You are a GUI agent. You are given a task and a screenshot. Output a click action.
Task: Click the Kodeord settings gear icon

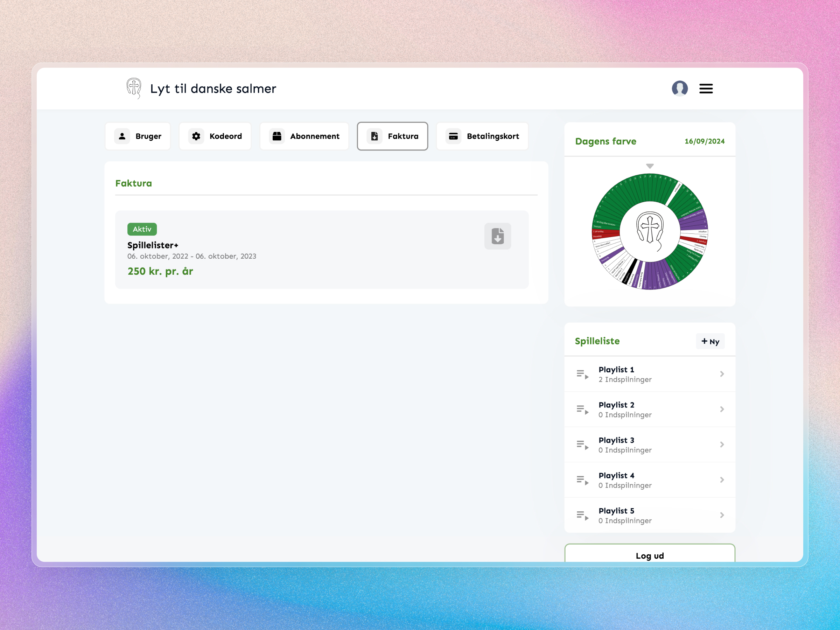(197, 136)
